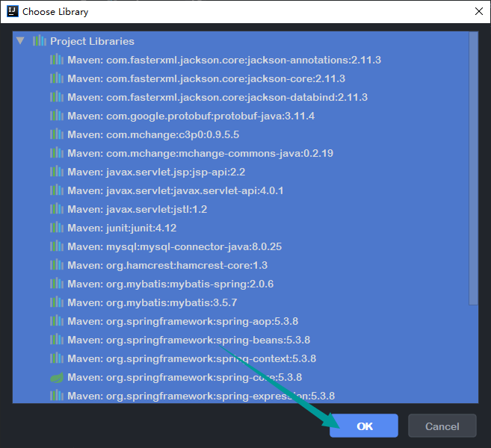The width and height of the screenshot is (491, 448).
Task: Select Maven: junit:junit:4.12
Action: tap(122, 228)
